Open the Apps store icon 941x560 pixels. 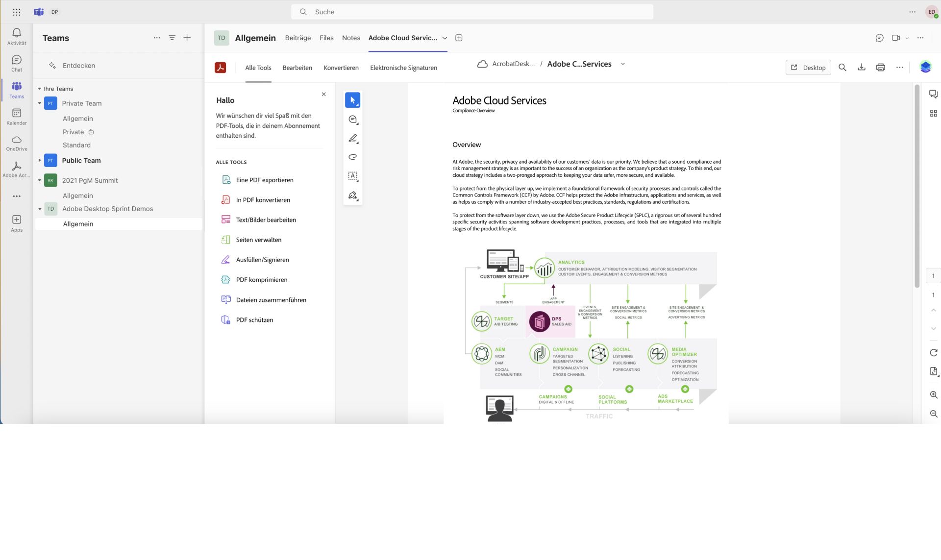coord(17,223)
